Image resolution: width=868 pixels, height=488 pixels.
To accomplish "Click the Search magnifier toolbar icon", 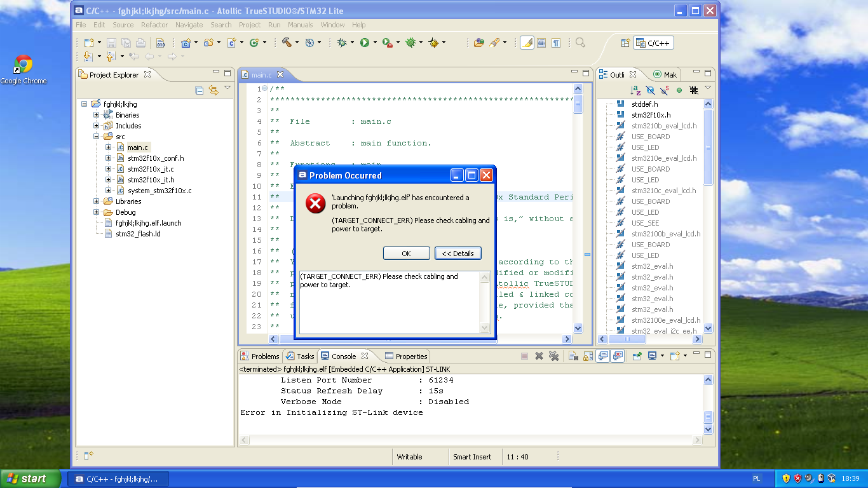I will (x=580, y=43).
